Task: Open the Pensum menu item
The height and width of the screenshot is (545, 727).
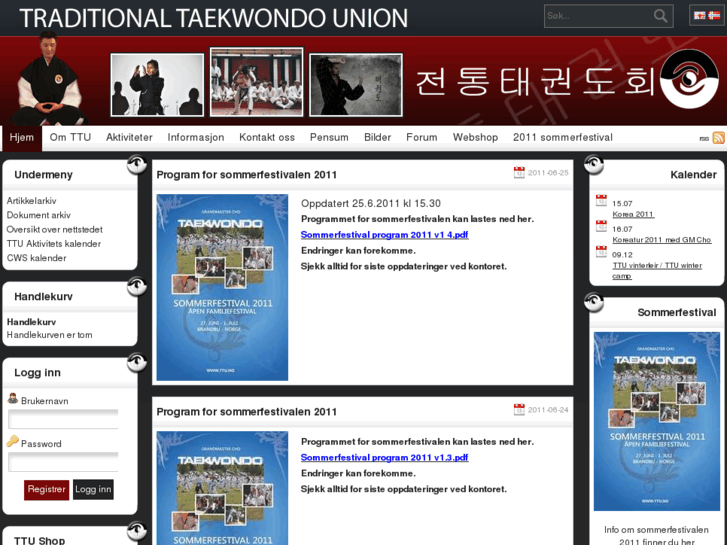Action: (329, 138)
